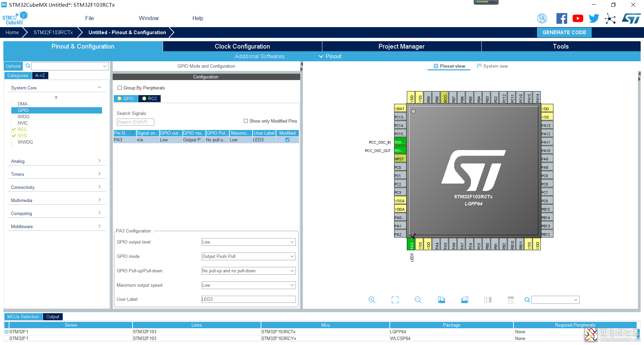Switch to Project Manager tab
The height and width of the screenshot is (345, 644).
[x=401, y=46]
